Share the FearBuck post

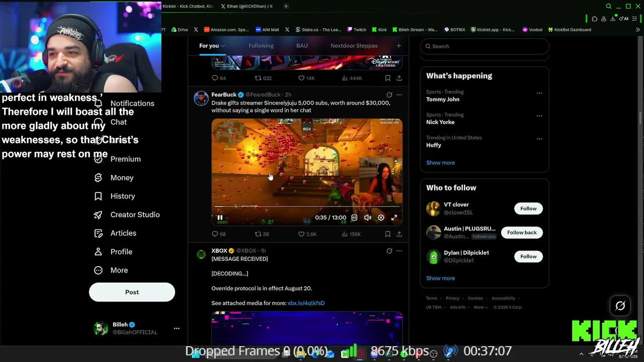click(x=399, y=234)
